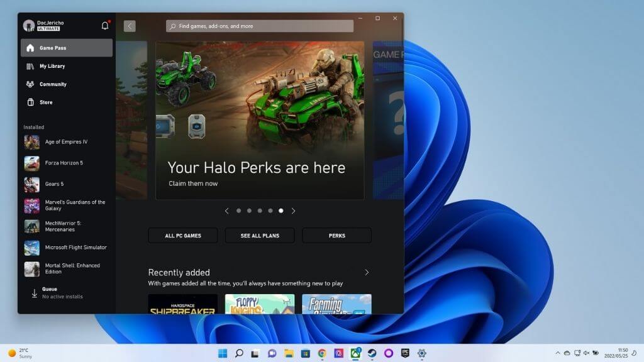
Task: Show hidden system tray icons
Action: 558,353
